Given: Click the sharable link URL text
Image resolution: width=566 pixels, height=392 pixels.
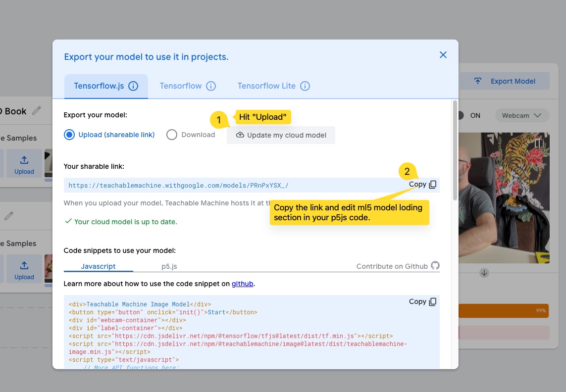Looking at the screenshot, I should pyautogui.click(x=178, y=186).
